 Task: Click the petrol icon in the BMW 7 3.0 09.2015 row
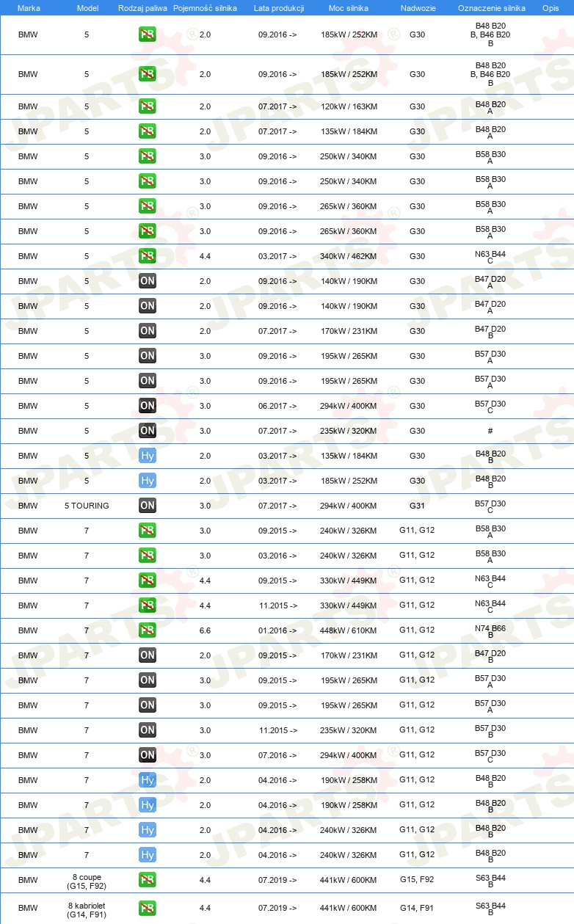point(148,531)
